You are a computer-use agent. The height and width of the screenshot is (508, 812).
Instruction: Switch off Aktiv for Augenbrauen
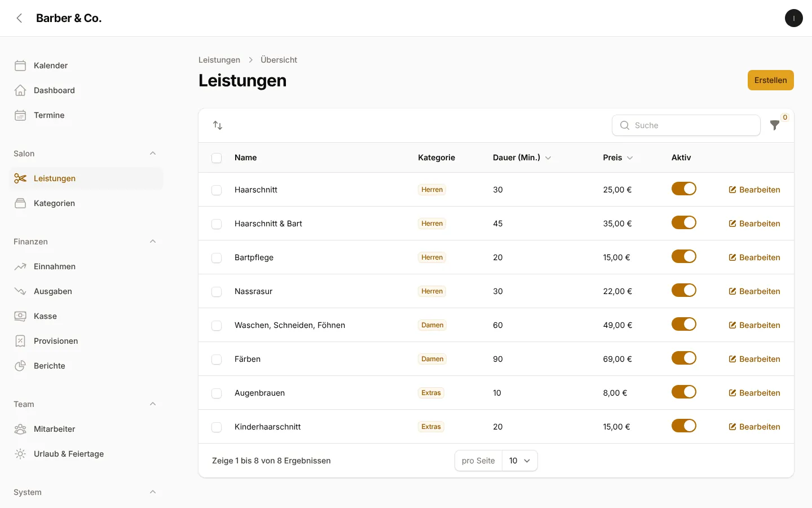coord(683,392)
